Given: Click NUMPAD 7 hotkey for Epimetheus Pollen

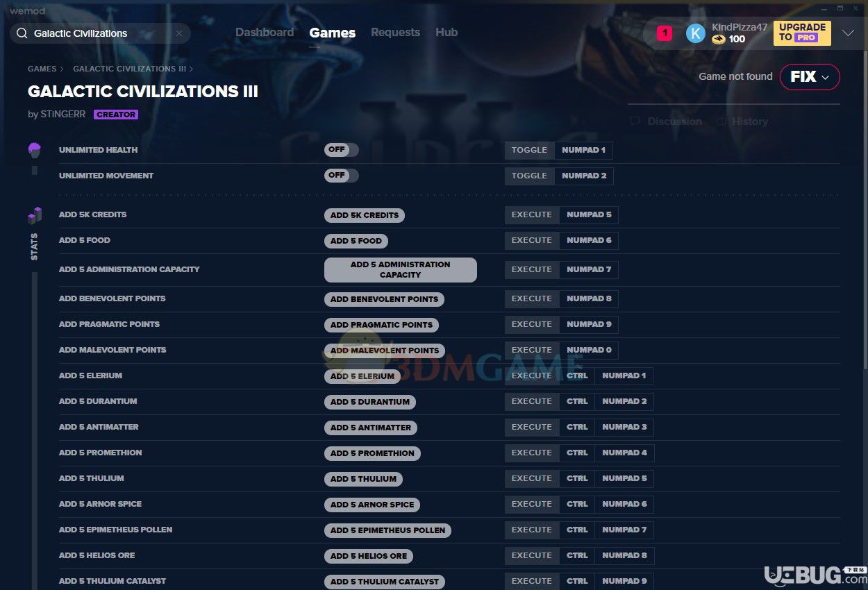Looking at the screenshot, I should (624, 530).
